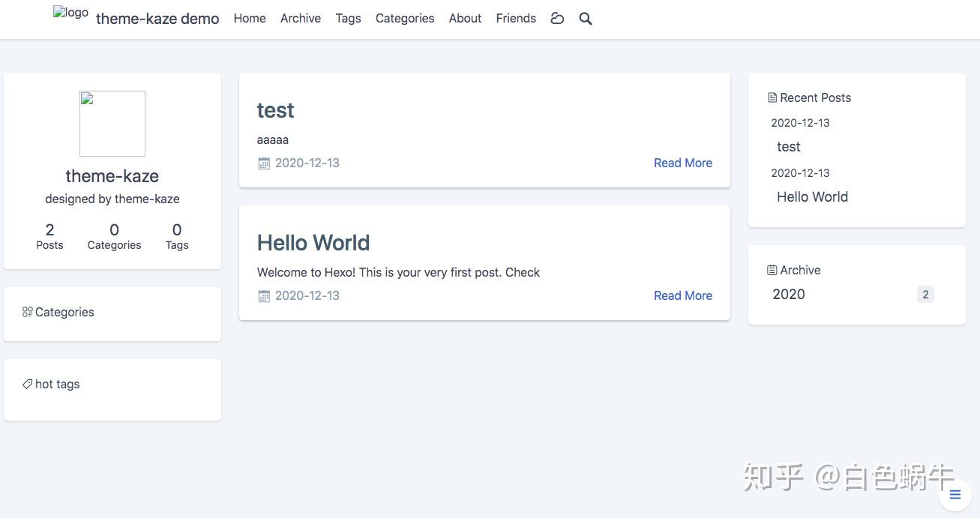Open the Archive menu item
The image size is (980, 518).
301,18
